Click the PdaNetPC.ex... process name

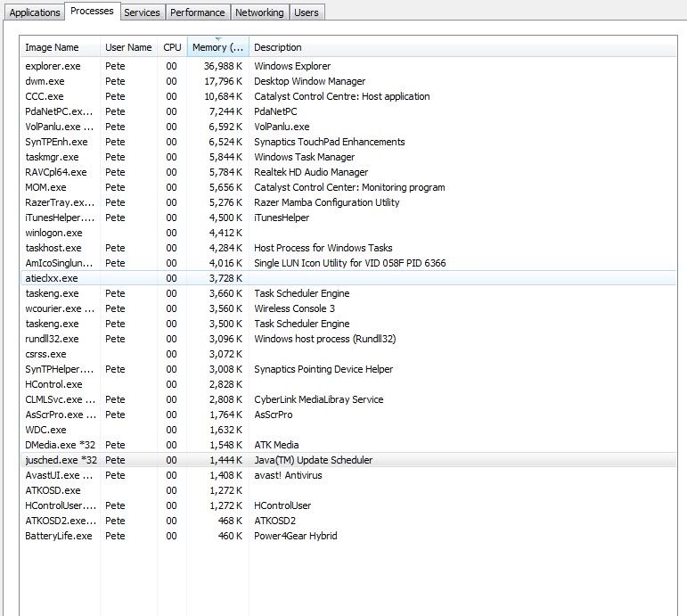pos(59,111)
